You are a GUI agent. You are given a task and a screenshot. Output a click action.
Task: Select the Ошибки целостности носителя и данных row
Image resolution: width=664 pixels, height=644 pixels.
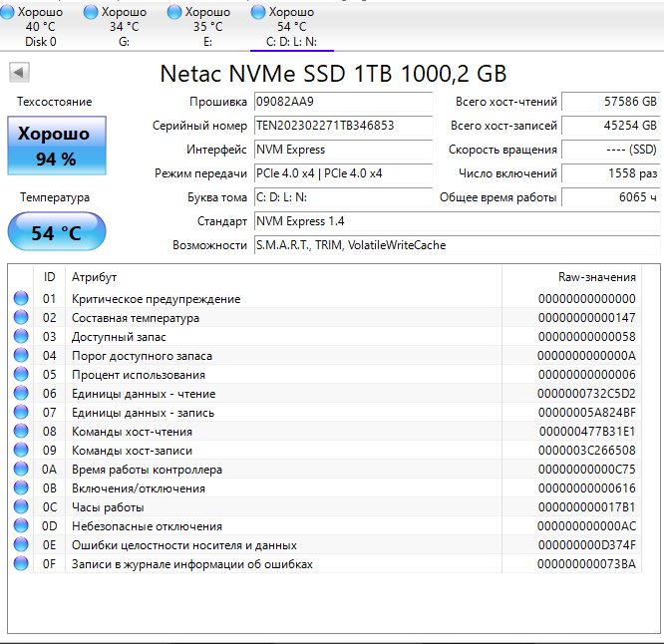325,545
